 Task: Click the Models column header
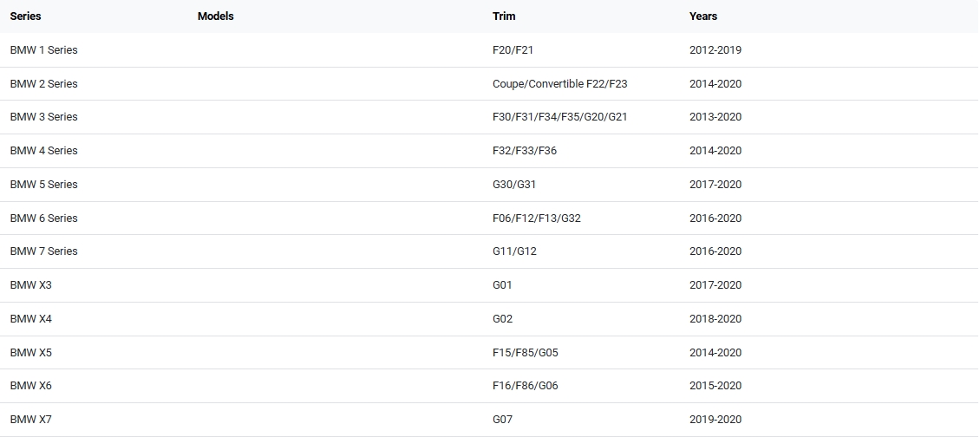[x=215, y=16]
